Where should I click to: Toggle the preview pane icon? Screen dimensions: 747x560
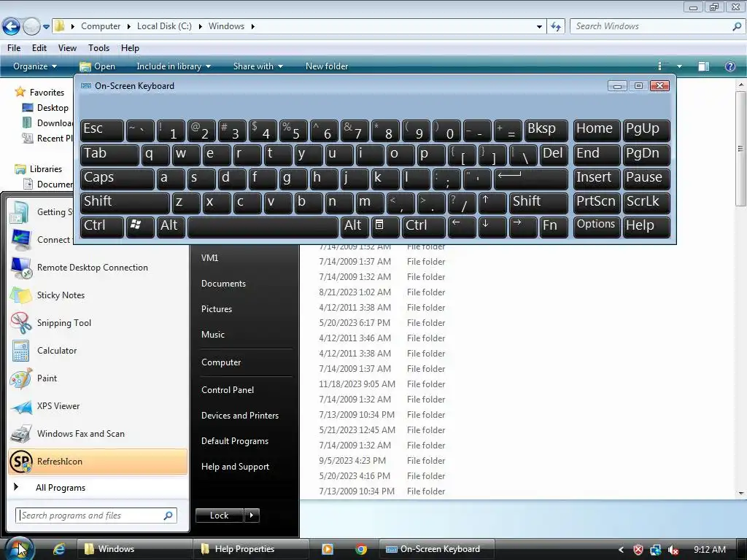point(704,66)
